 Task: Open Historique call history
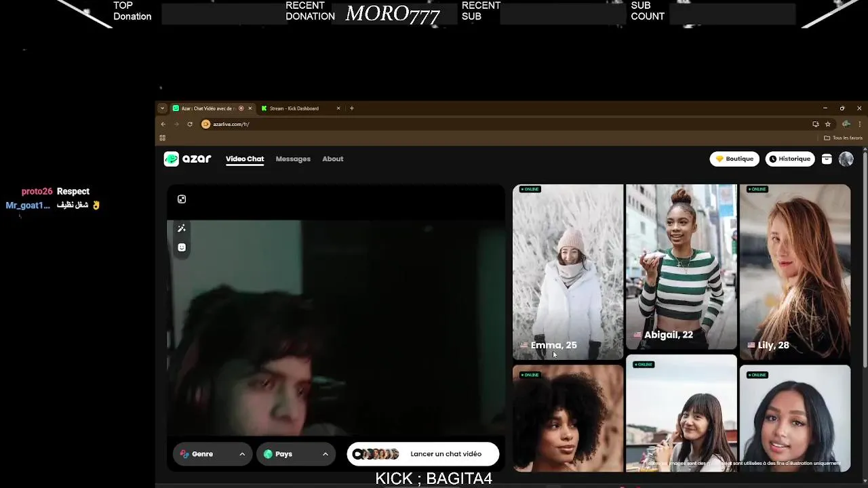pyautogui.click(x=790, y=159)
